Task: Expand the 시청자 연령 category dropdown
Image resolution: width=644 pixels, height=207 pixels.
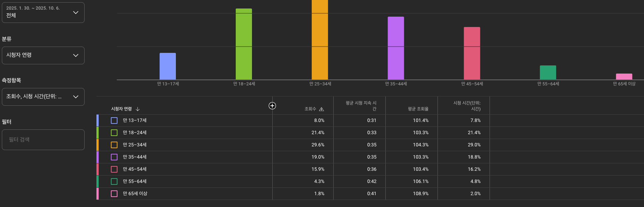Action: coord(43,55)
